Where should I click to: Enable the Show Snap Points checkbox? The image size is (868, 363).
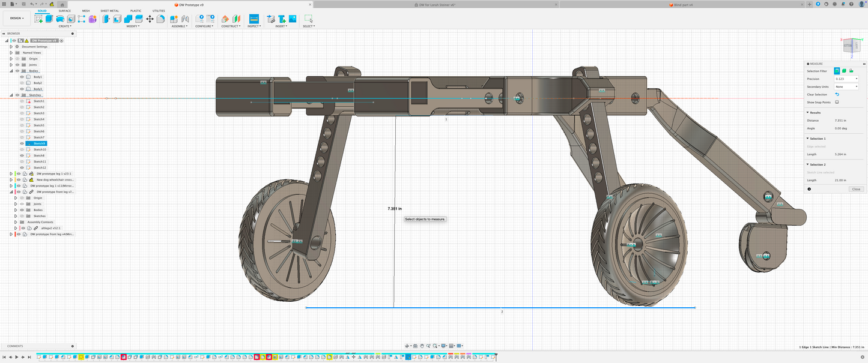click(x=837, y=103)
